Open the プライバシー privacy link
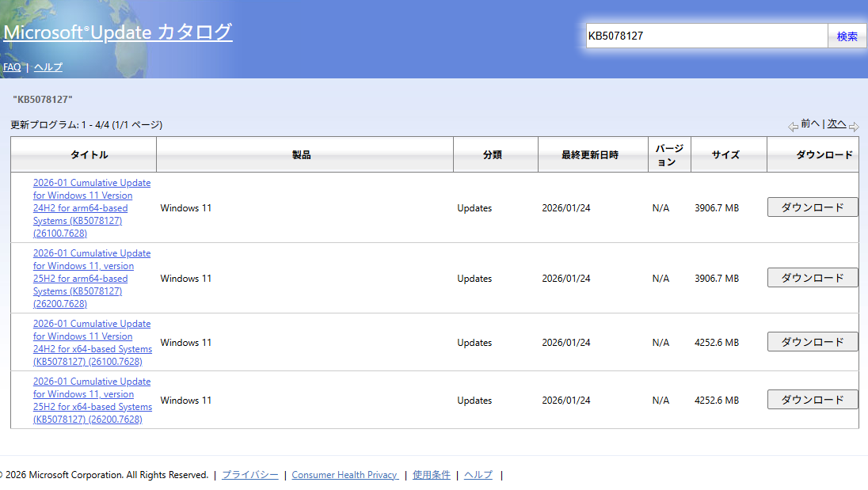 coord(249,474)
